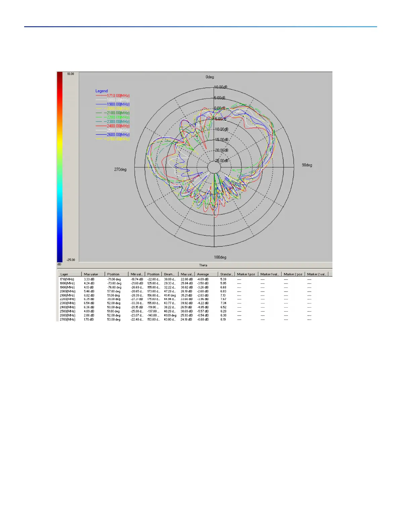411x532 pixels.
Task: Click the Standar... column header
Action: (x=226, y=274)
